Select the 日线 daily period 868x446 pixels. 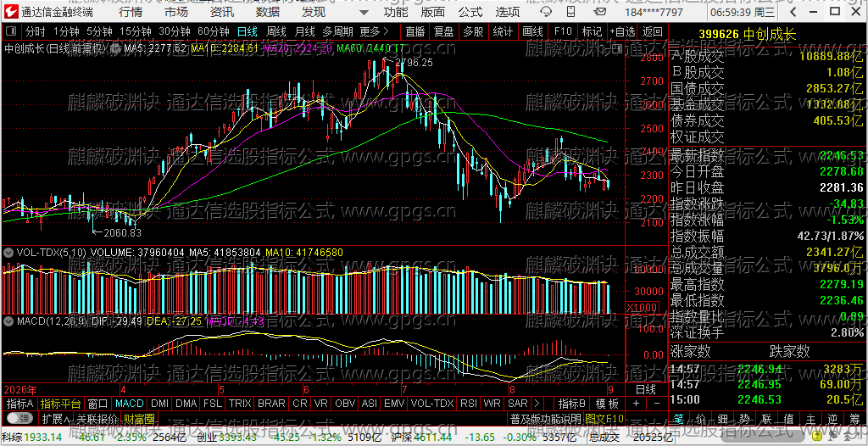[247, 31]
